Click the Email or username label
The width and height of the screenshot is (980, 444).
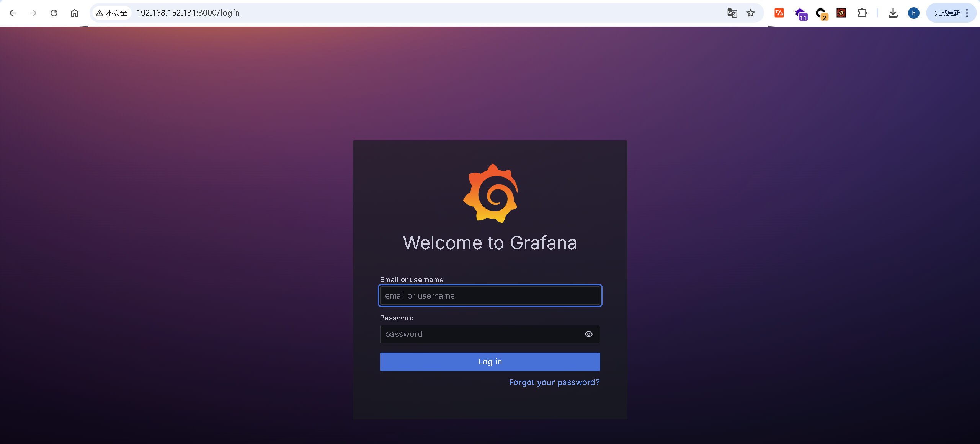(x=412, y=280)
